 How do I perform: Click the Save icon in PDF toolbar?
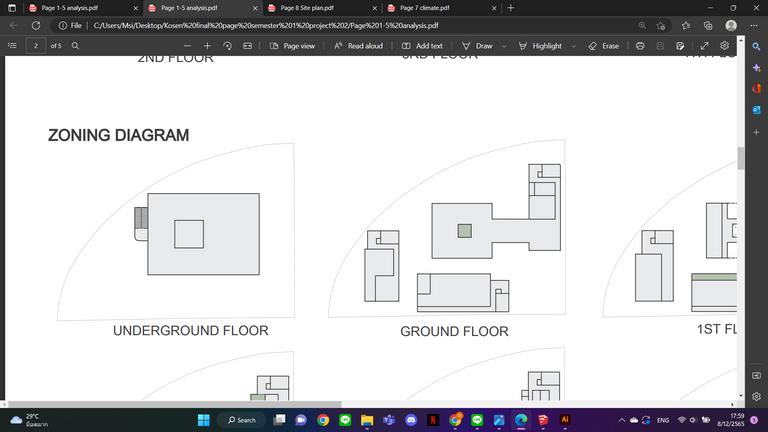point(660,46)
